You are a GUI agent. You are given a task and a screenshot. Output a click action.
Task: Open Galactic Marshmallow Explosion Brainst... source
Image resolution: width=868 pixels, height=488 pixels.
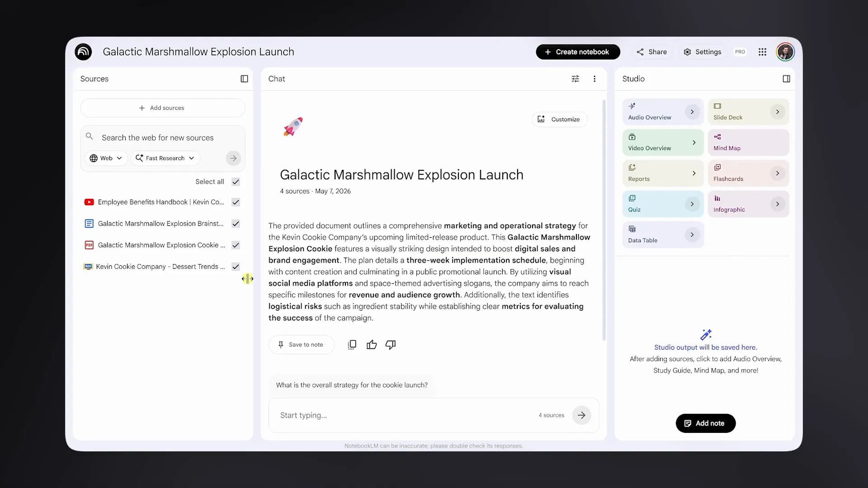[x=160, y=224]
